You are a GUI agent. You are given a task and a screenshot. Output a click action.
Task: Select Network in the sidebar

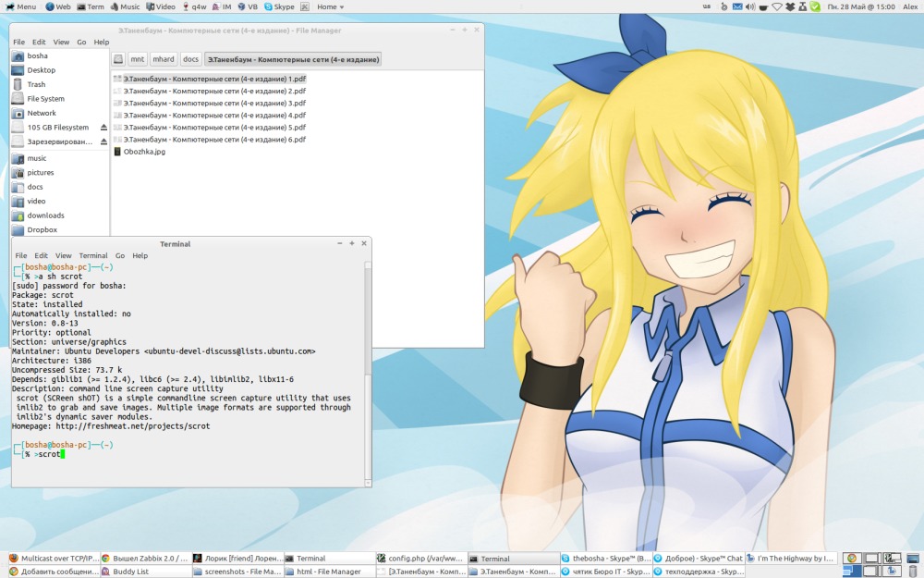click(59, 113)
